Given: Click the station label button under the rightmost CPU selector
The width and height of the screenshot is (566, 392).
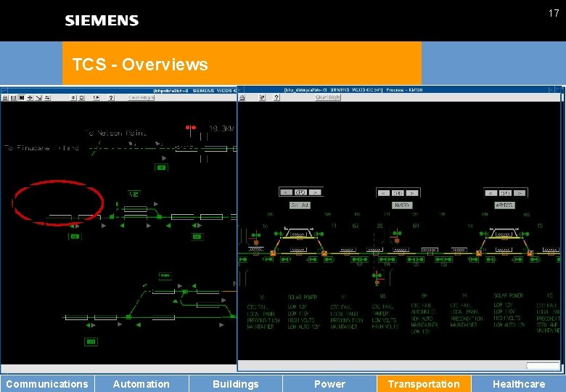Looking at the screenshot, I should (504, 205).
